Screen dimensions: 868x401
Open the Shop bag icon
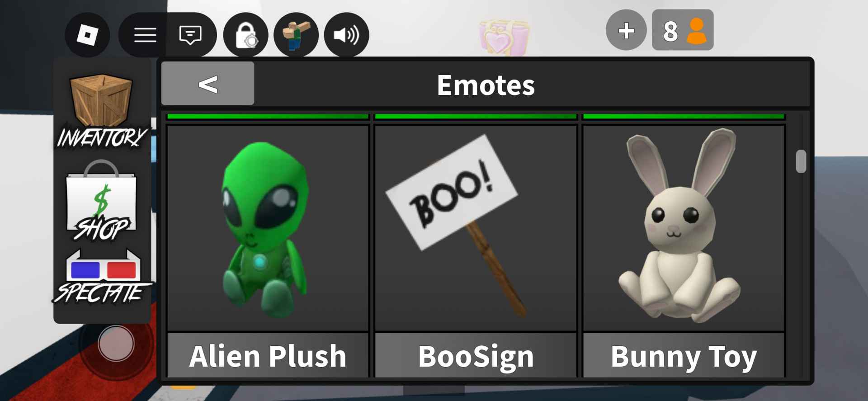tap(102, 201)
